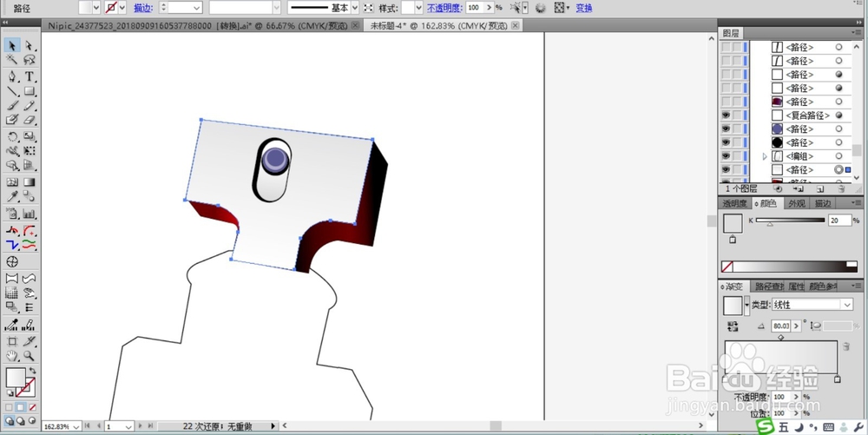This screenshot has height=435, width=868.
Task: Click the delete layer trash icon
Action: tap(842, 188)
